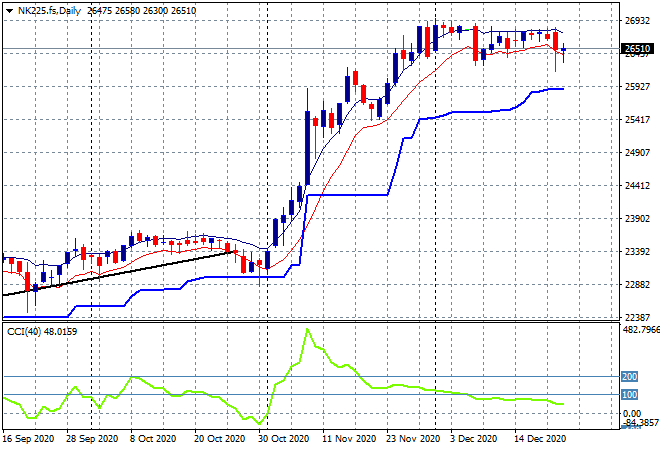Viewport: 660px width, 450px height.
Task: Click the OHLC values 26475 26580 26300 26510
Action: coord(141,11)
